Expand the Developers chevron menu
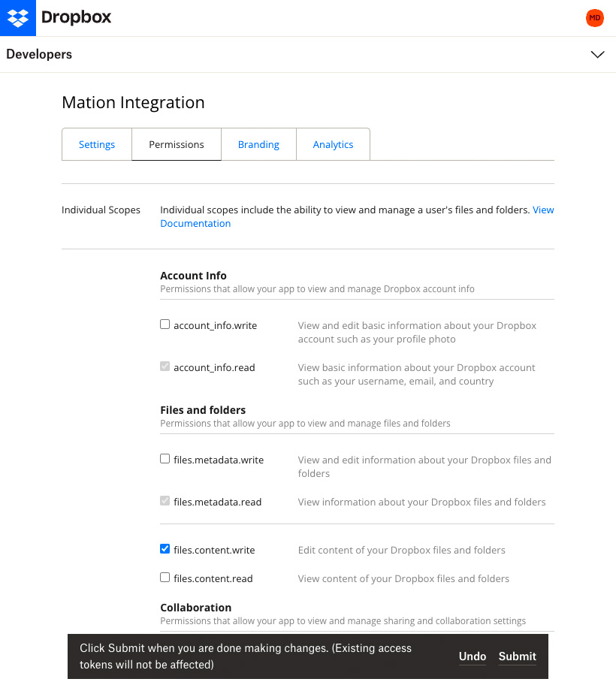 (597, 54)
